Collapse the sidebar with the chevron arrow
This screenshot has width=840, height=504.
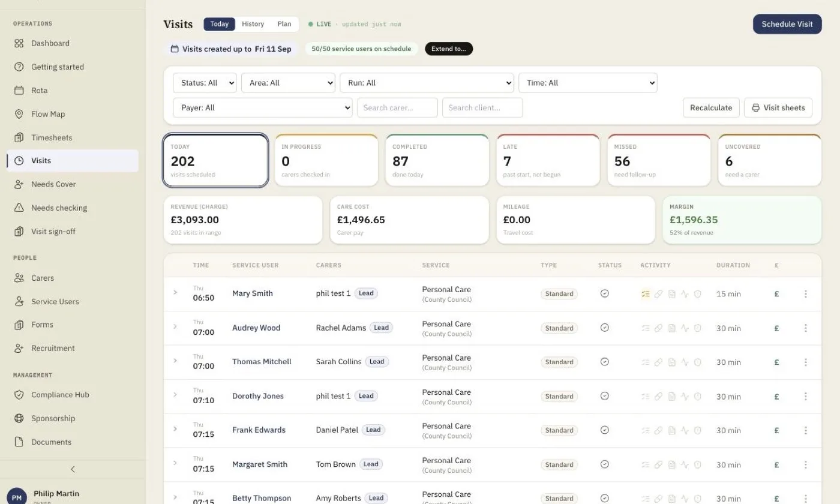tap(73, 469)
